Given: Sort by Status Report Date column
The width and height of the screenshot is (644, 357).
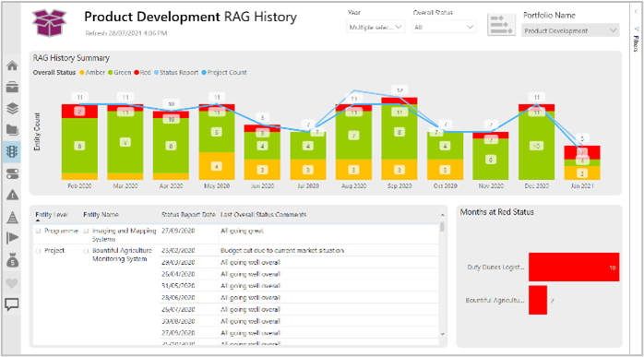Looking at the screenshot, I should 188,214.
